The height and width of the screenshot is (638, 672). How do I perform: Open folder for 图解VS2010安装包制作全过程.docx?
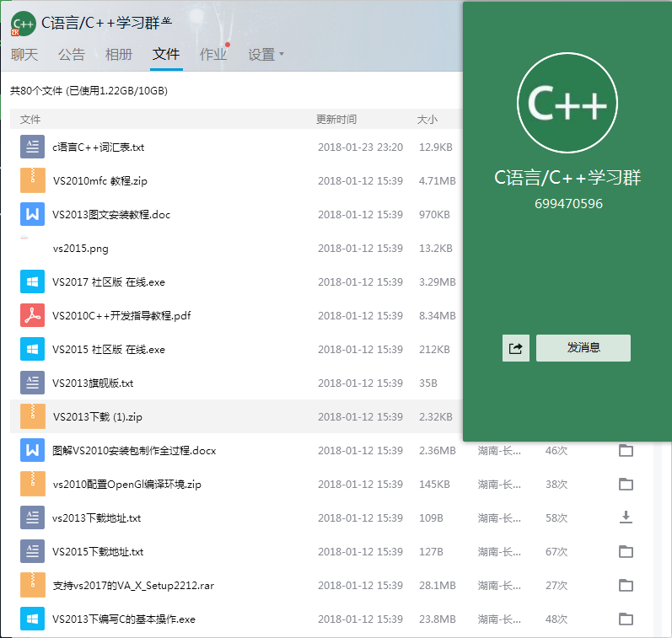coord(626,450)
